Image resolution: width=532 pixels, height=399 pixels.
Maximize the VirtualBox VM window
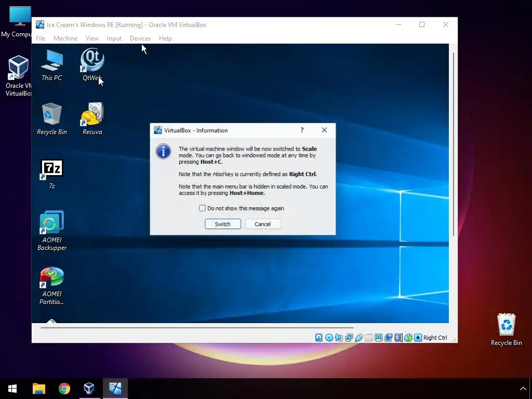click(x=422, y=24)
